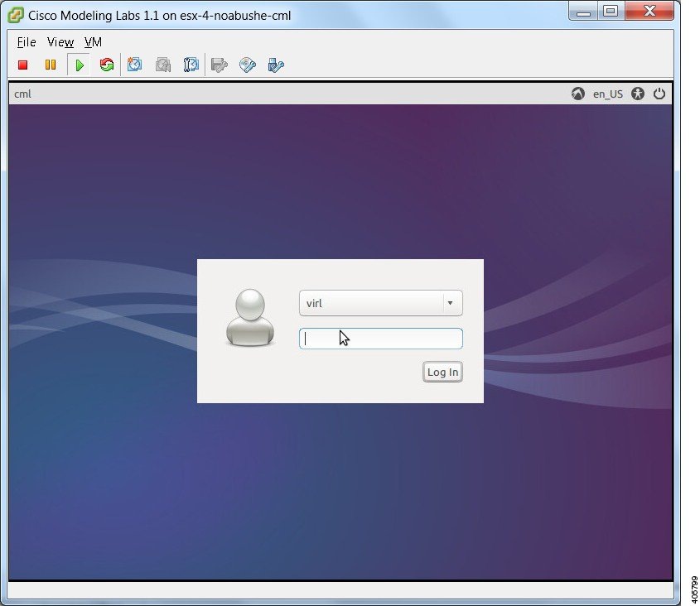
Task: Open the File menu
Action: 27,42
